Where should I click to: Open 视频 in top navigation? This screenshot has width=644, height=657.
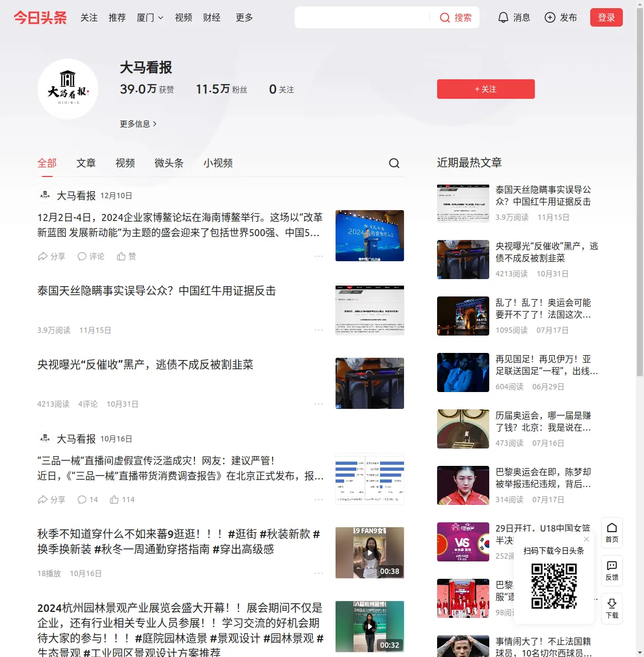pyautogui.click(x=184, y=17)
